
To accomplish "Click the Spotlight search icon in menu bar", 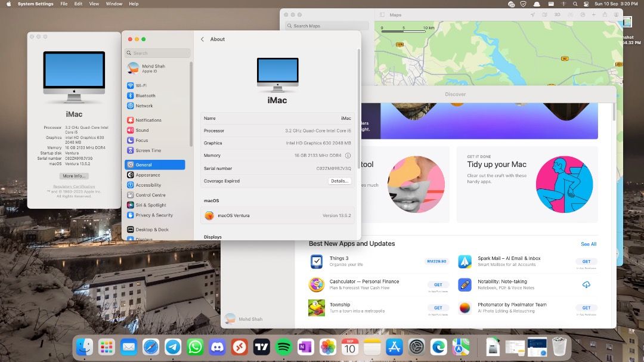I will coord(575,4).
